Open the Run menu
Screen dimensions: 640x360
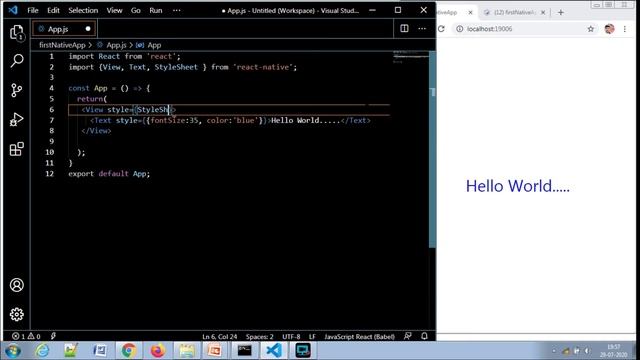(156, 10)
